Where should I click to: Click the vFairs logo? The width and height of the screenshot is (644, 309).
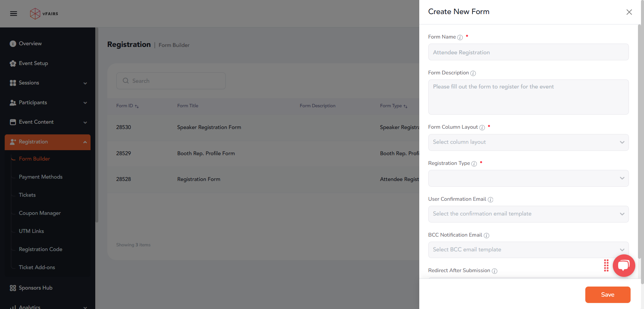point(44,13)
